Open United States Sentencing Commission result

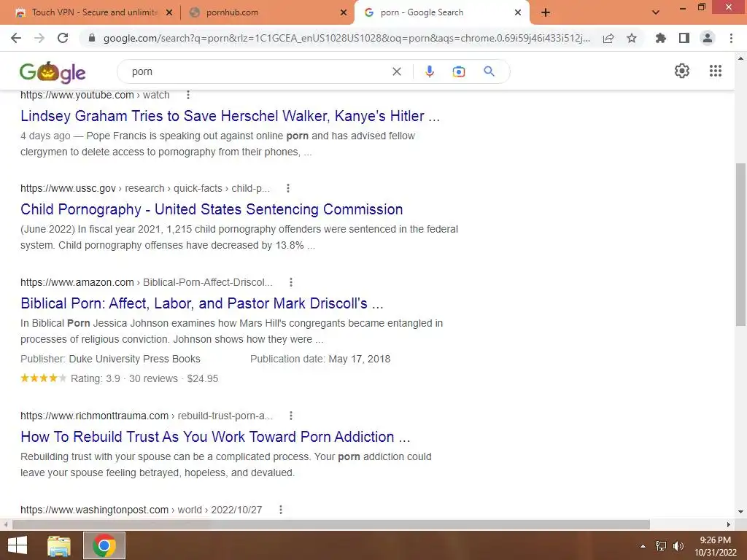(212, 209)
